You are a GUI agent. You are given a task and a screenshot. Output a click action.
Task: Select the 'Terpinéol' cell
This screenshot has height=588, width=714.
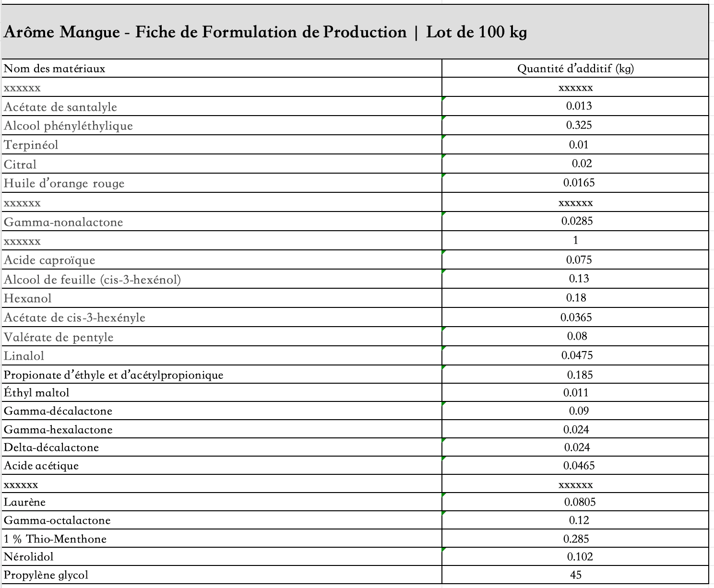[221, 145]
